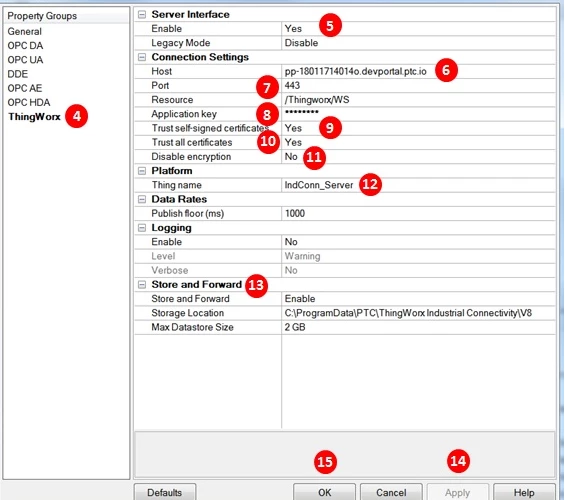Screen dimensions: 565x500
Task: Select OPC DA property group
Action: pos(25,45)
